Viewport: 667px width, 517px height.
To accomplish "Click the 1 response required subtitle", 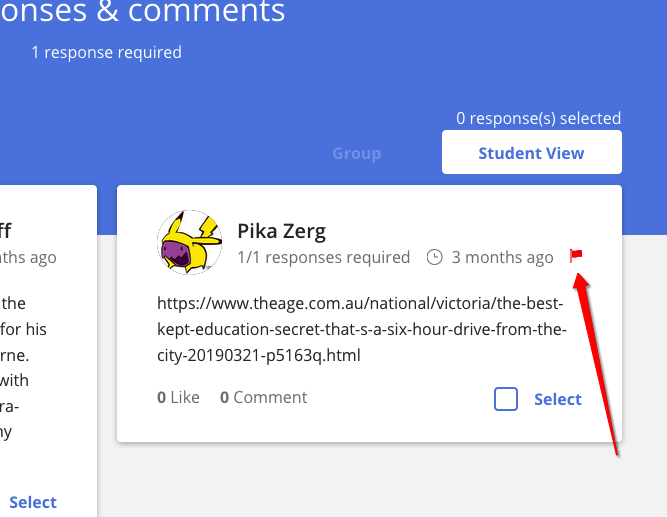I will [106, 52].
